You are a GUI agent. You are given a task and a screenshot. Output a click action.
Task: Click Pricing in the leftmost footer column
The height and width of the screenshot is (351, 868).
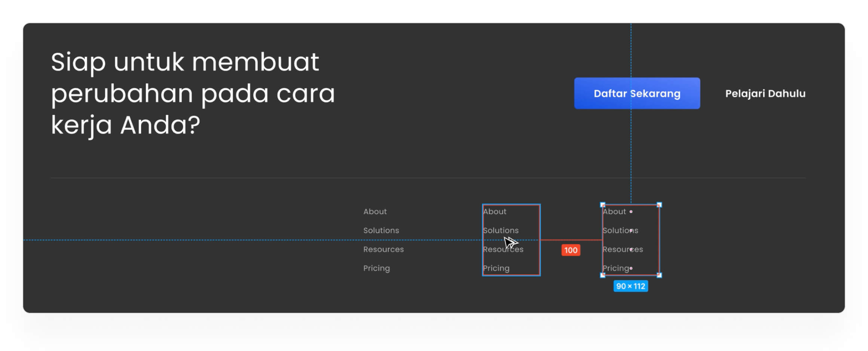[x=376, y=268]
